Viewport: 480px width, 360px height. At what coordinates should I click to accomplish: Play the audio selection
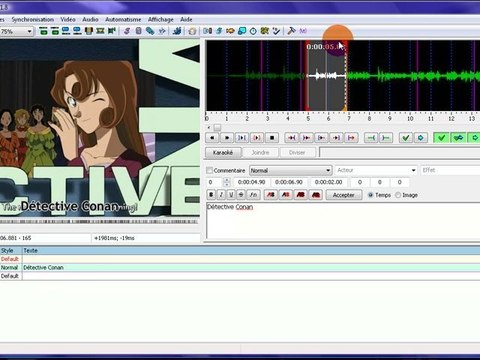(x=242, y=138)
